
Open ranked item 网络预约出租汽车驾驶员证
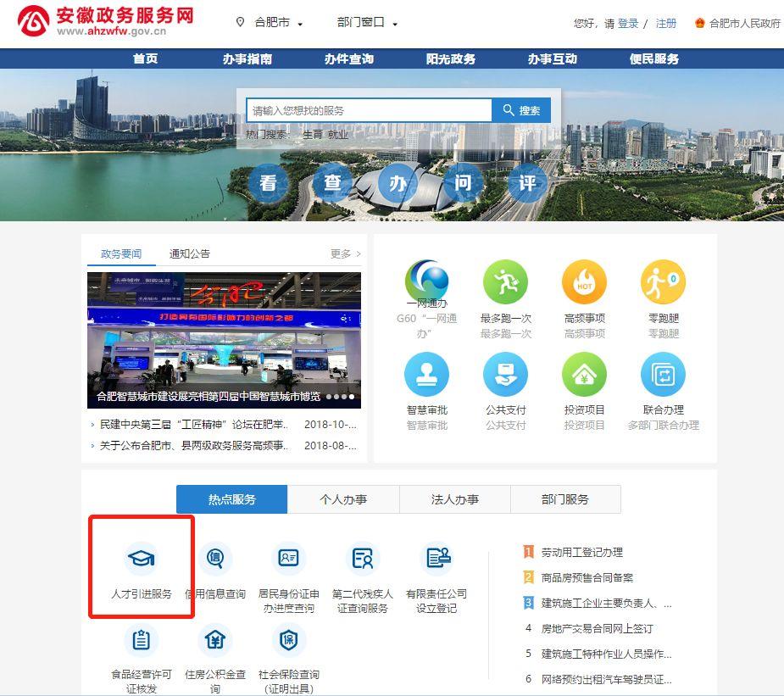point(607,680)
